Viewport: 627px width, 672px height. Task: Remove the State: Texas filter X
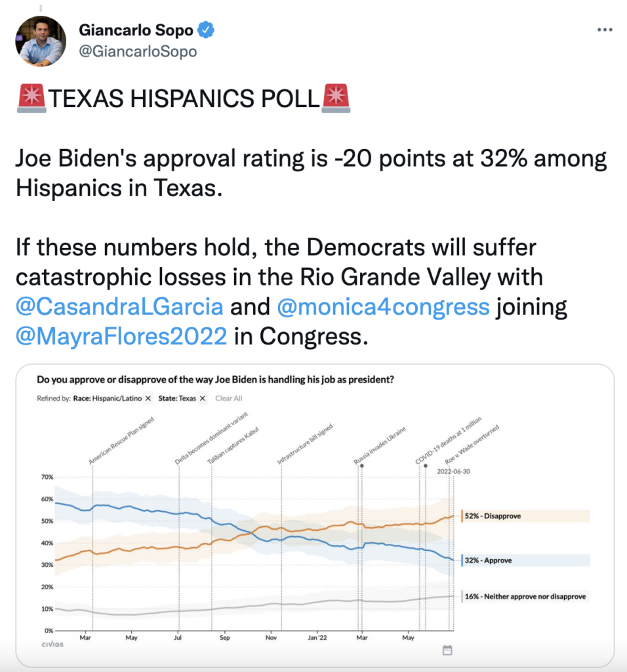click(x=203, y=398)
